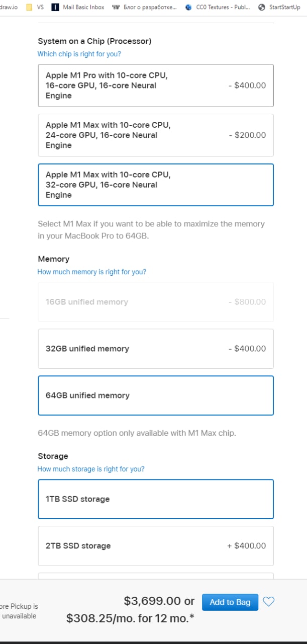Viewport: 307px width, 644px height.
Task: Open "Which chip is right for you?" link
Action: pyautogui.click(x=79, y=54)
